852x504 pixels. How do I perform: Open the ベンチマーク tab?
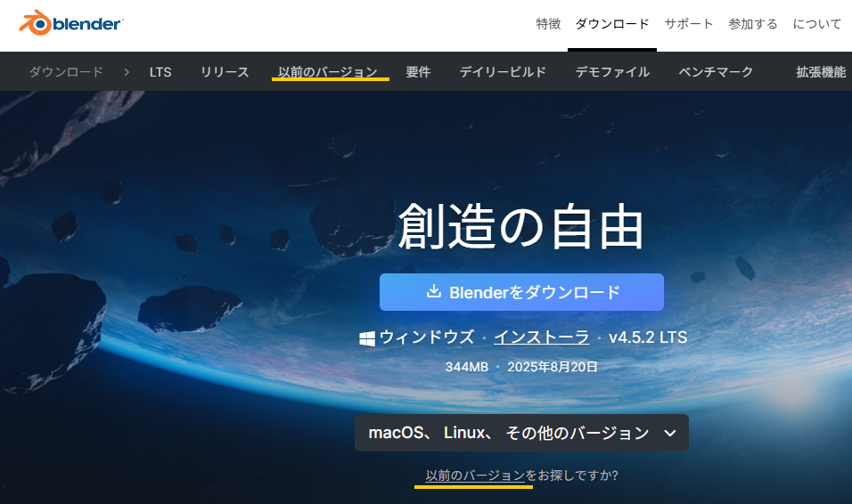(x=716, y=72)
